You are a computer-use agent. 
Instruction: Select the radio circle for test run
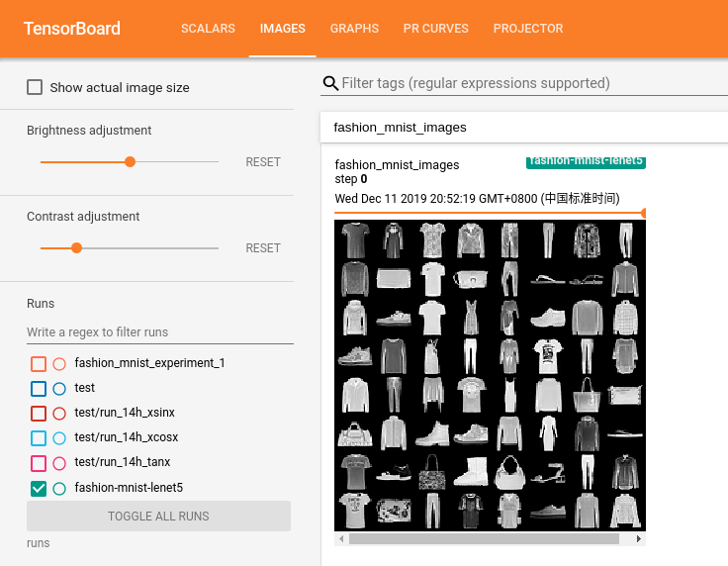click(59, 389)
